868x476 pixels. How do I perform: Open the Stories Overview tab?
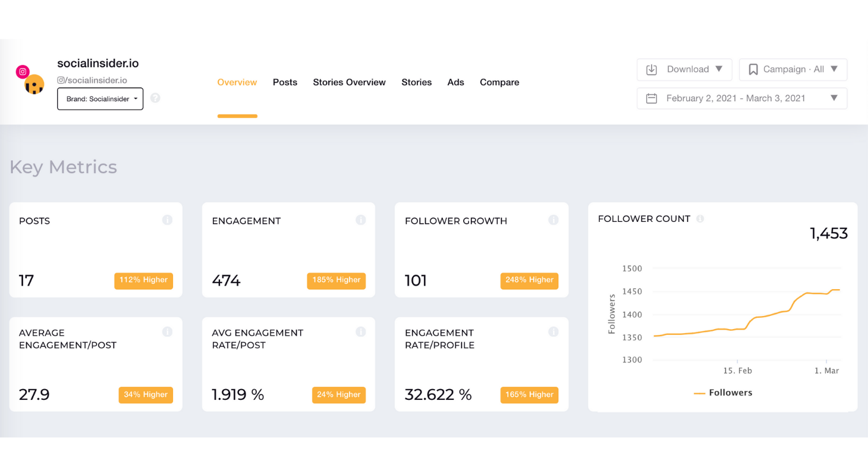pos(350,82)
